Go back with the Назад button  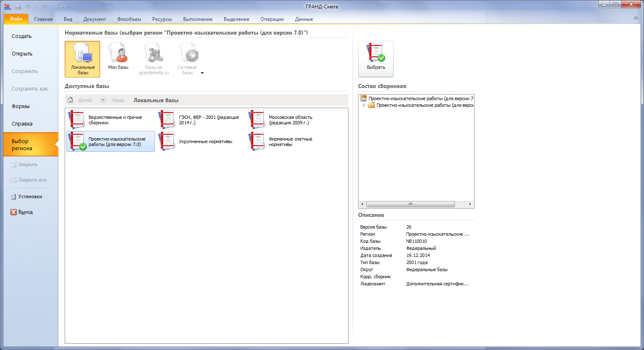112,100
